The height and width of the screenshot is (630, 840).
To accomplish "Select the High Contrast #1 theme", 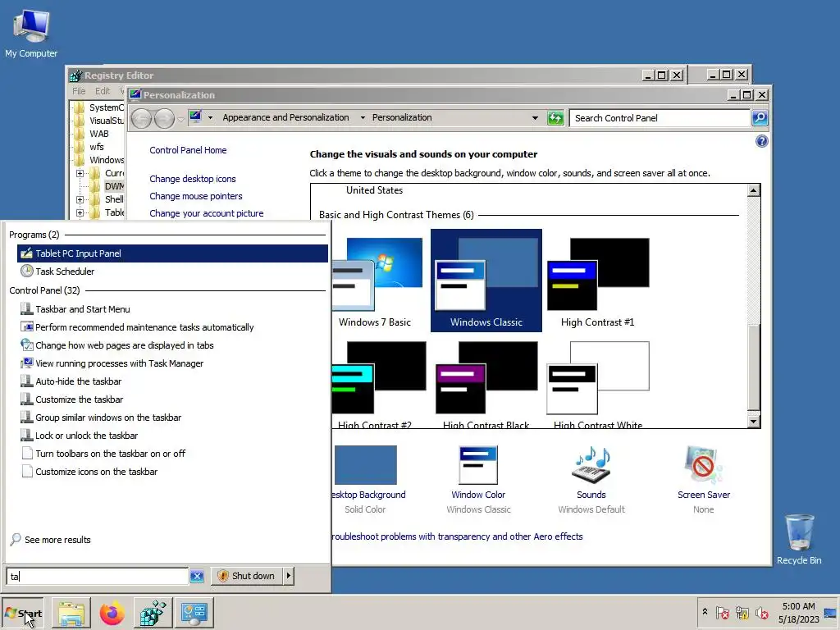I will click(597, 282).
